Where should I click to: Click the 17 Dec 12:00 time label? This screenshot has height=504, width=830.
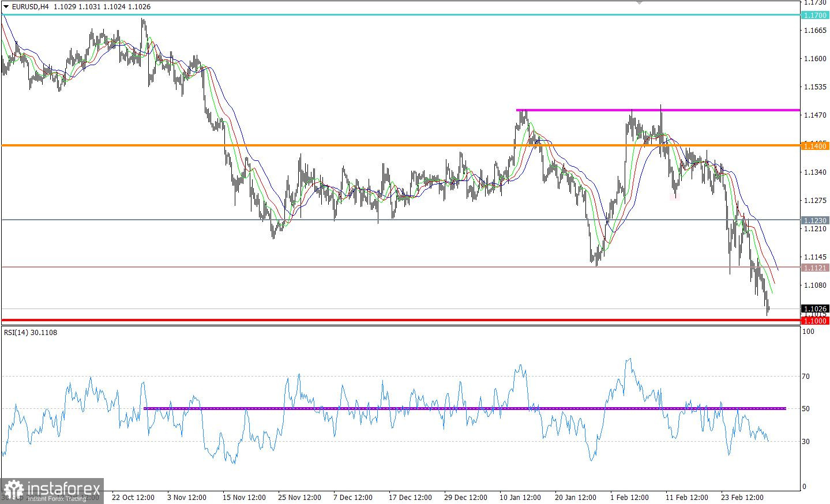coord(410,497)
